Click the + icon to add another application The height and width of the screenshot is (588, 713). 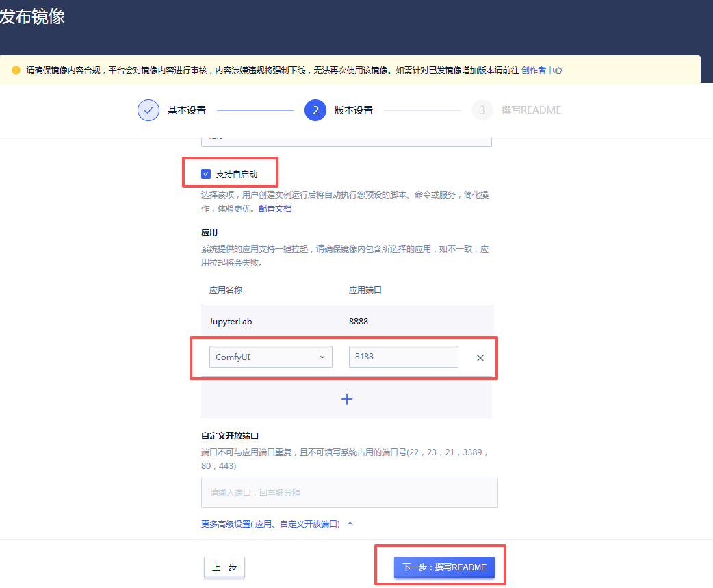tap(347, 398)
